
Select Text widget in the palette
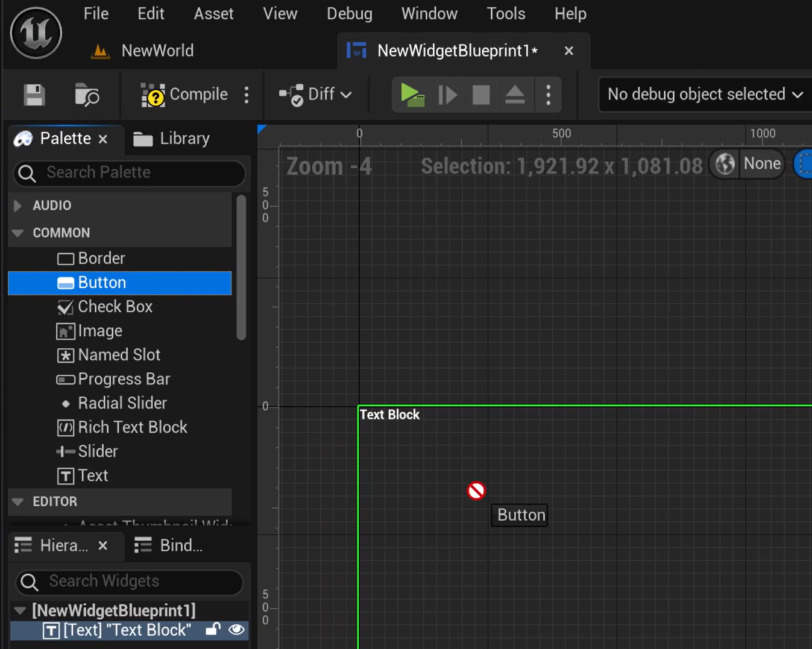point(119,475)
